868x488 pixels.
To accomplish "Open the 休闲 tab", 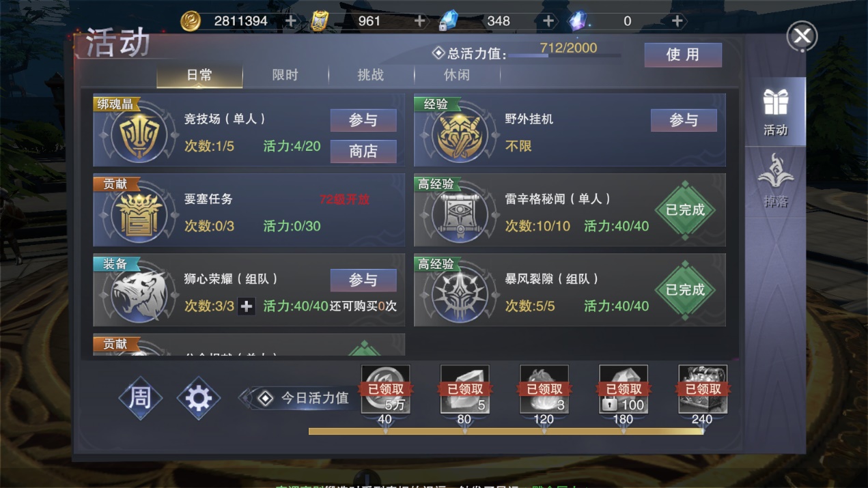I will pos(457,75).
